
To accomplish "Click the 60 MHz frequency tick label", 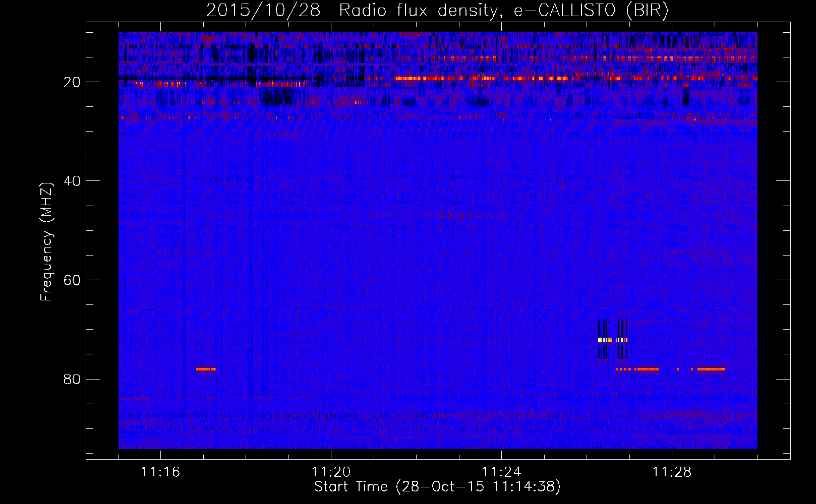I will pos(73,280).
